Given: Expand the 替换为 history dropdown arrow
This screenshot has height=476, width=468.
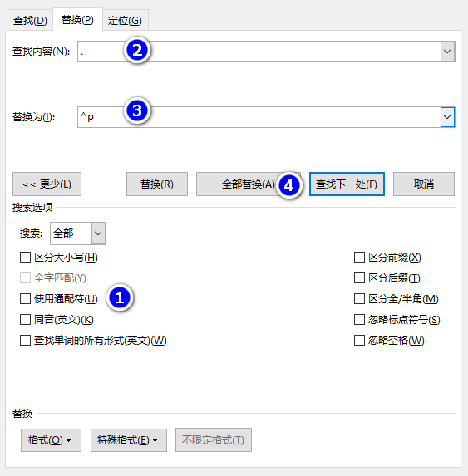Looking at the screenshot, I should point(447,117).
